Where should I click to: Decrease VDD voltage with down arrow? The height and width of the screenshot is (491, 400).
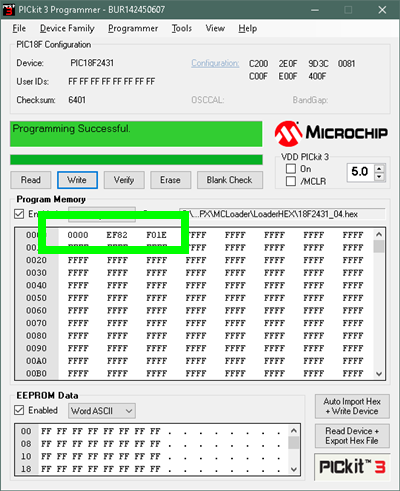click(379, 177)
